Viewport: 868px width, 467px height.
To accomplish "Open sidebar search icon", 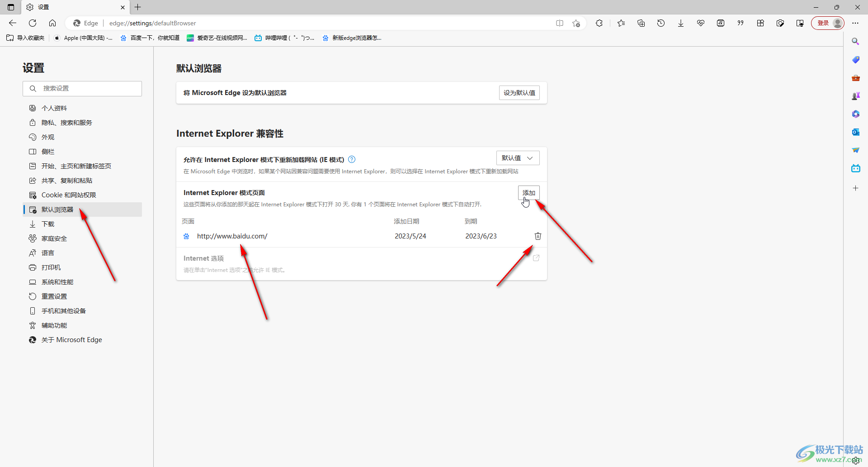I will (x=855, y=42).
